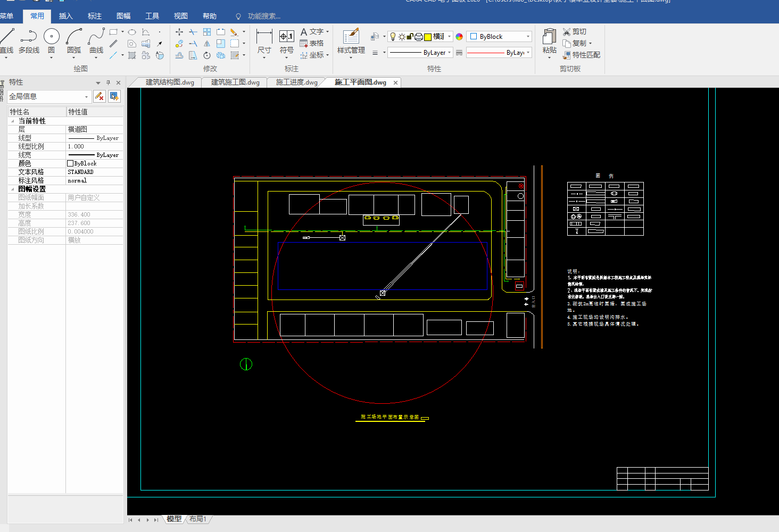Activate the rotate tool in 修改
779x532 pixels.
[207, 55]
